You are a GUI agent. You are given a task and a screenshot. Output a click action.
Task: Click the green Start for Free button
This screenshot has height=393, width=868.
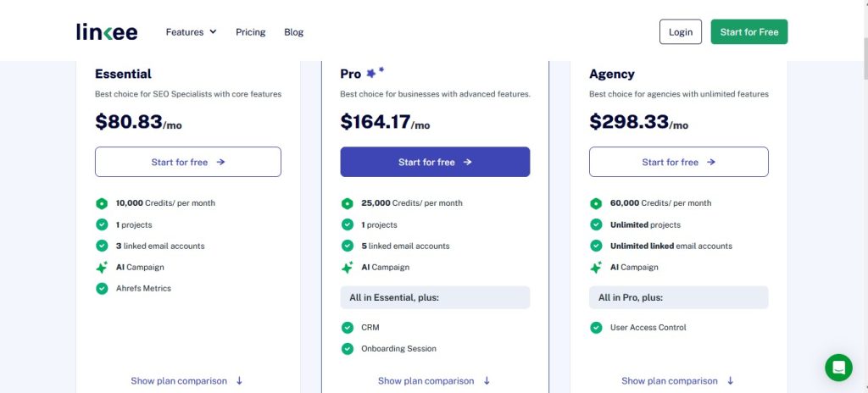coord(748,32)
